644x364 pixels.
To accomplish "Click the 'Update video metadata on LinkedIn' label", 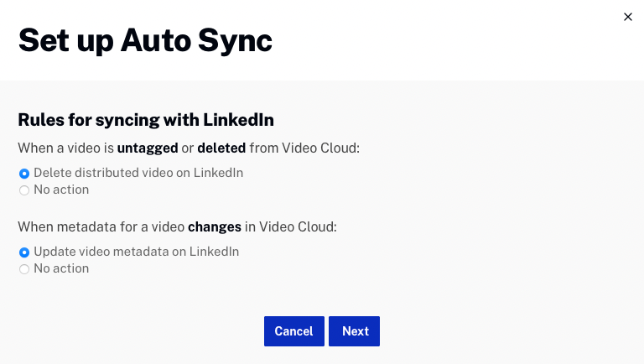I will coord(136,252).
